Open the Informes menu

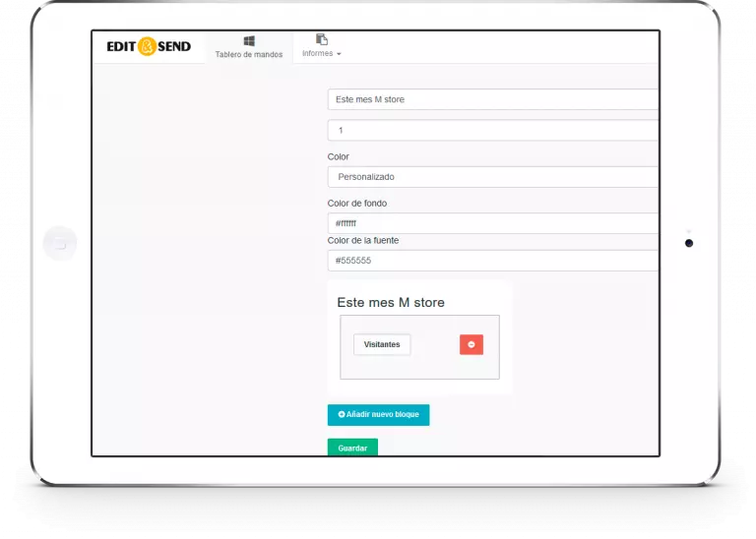[x=322, y=46]
